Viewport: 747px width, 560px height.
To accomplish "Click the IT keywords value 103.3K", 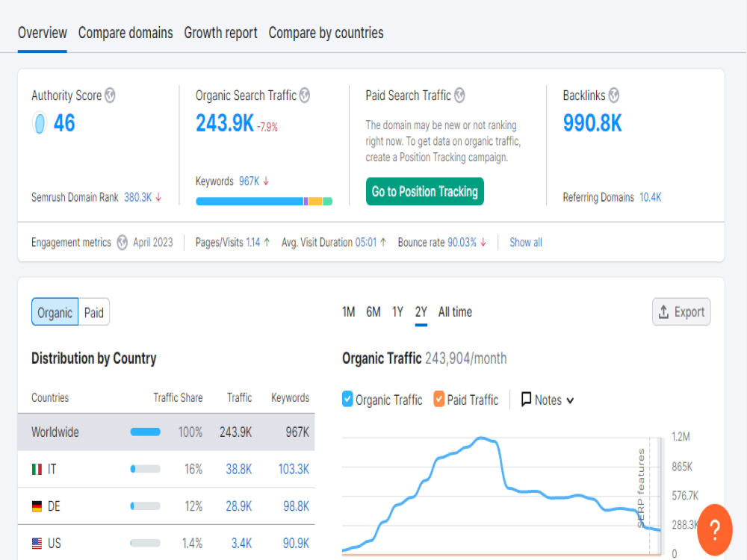I will pyautogui.click(x=294, y=469).
